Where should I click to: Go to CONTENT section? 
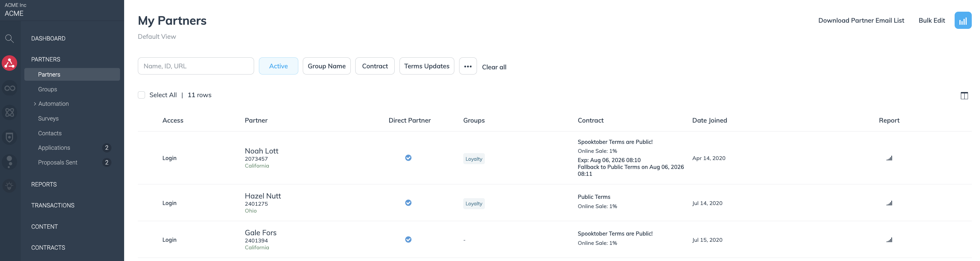click(x=45, y=227)
